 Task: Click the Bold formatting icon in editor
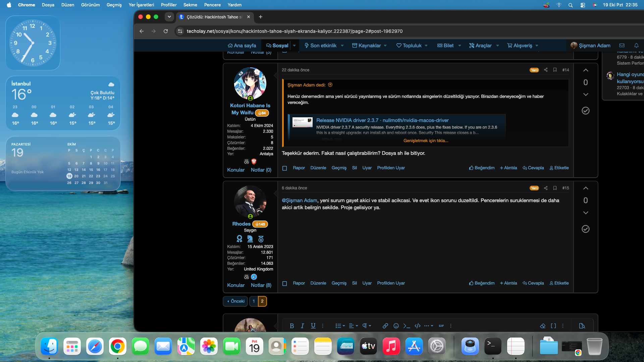[292, 326]
